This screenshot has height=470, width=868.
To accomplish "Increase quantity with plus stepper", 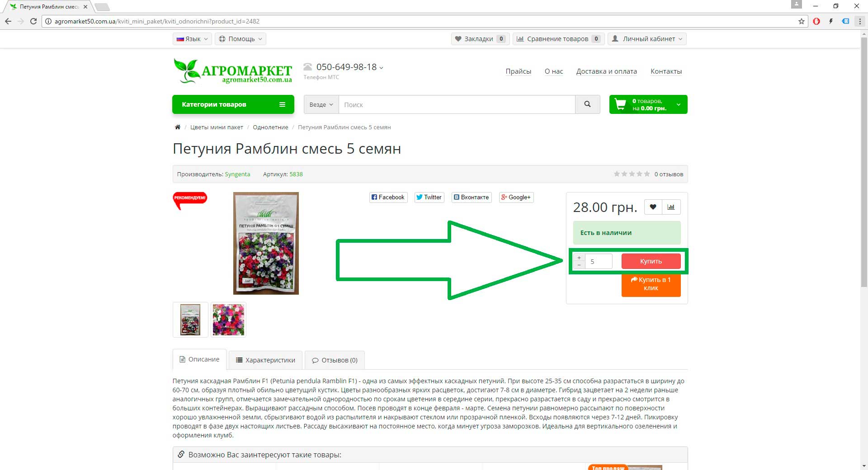I will tap(579, 258).
